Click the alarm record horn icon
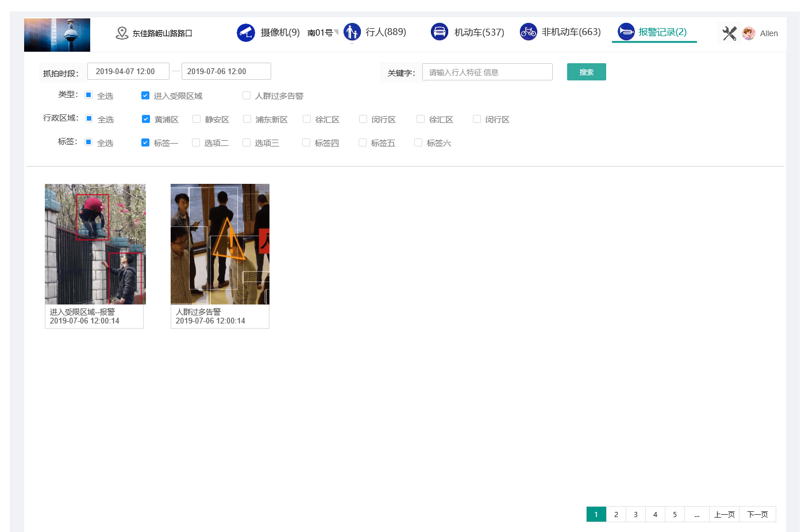The height and width of the screenshot is (532, 805). coord(626,32)
